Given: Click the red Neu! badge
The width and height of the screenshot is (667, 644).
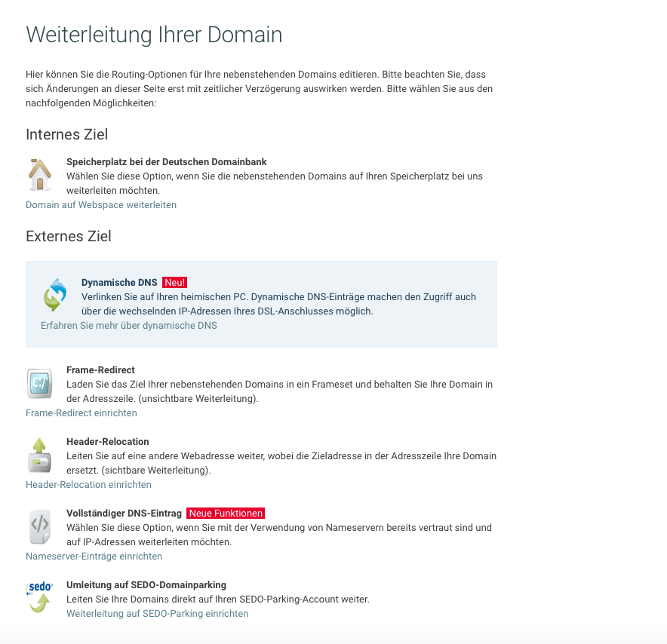Looking at the screenshot, I should (x=175, y=283).
